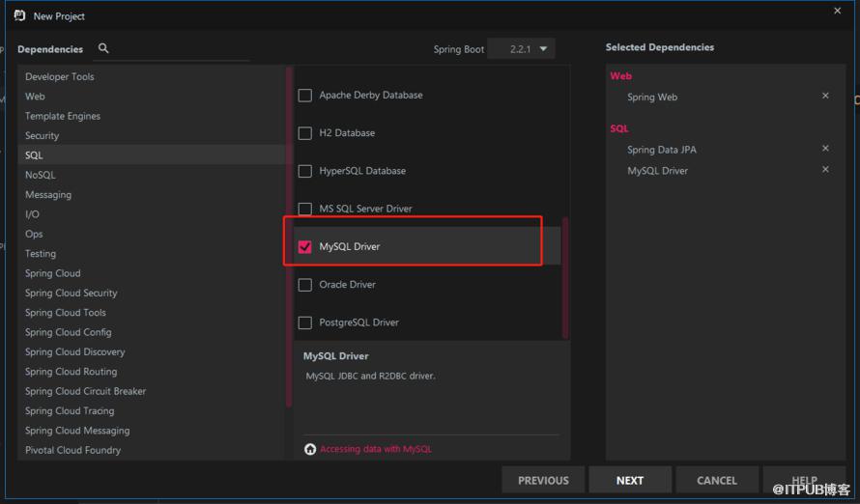
Task: Enable the H2 Database checkbox
Action: coord(305,133)
